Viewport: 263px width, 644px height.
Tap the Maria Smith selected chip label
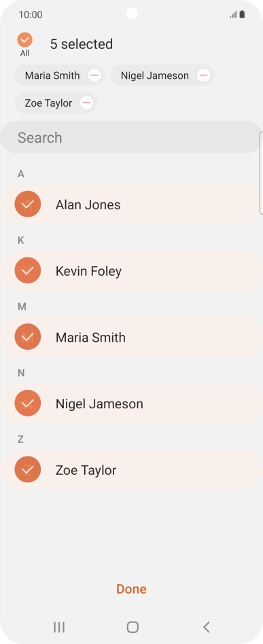coord(52,75)
